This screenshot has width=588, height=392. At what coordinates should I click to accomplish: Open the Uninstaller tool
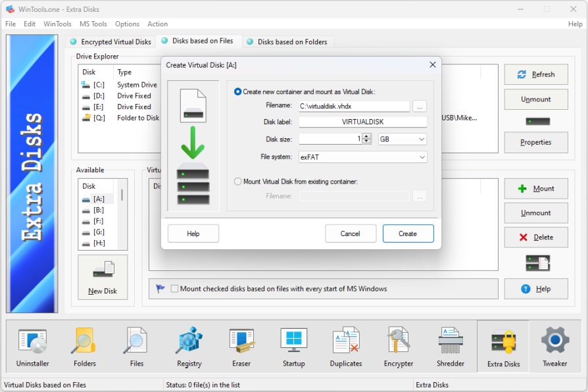[33, 347]
